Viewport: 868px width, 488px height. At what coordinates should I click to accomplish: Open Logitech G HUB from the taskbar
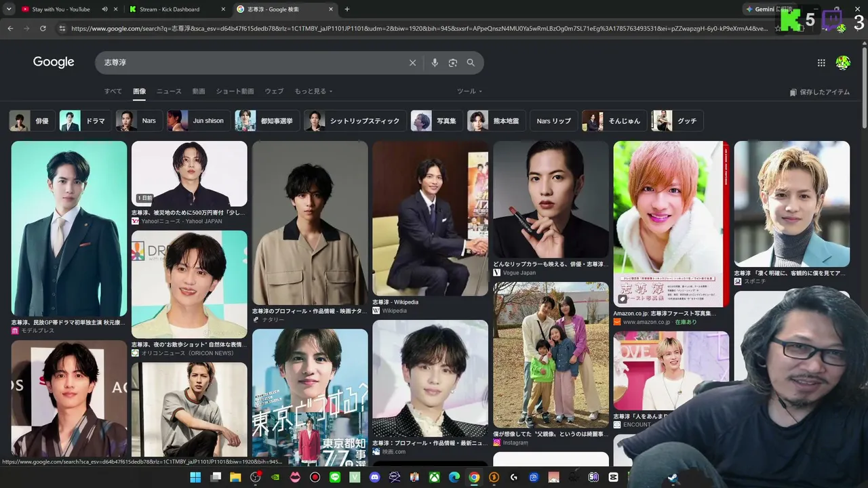[x=514, y=477]
